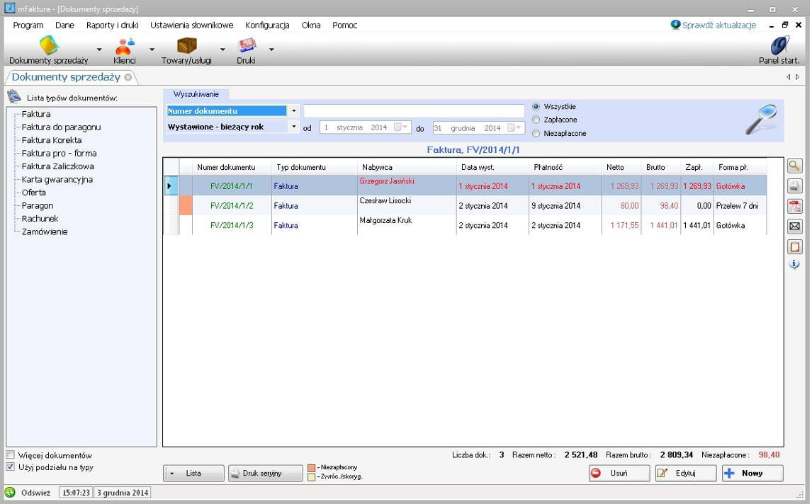Open the Konfiguracja menu
Screen dimensions: 812x504
pyautogui.click(x=267, y=25)
